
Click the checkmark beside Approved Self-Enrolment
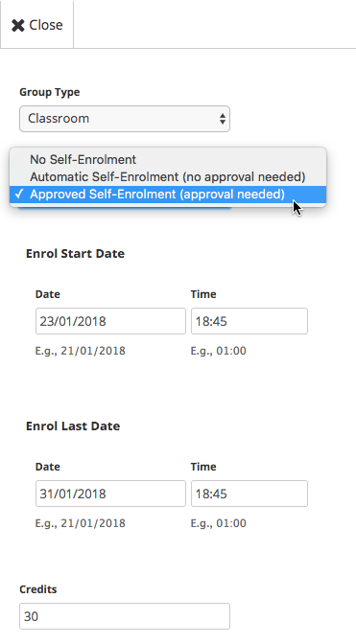point(19,194)
